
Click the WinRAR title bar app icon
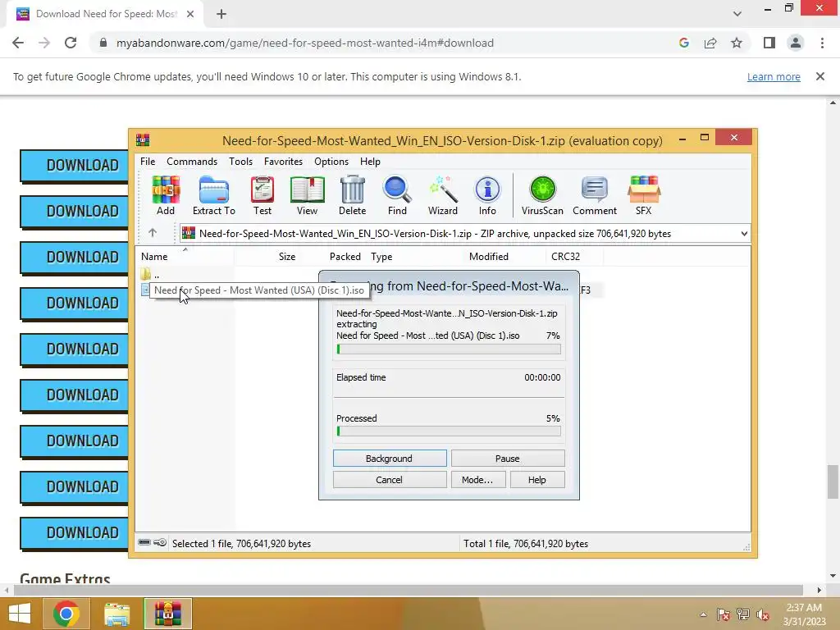coord(143,139)
